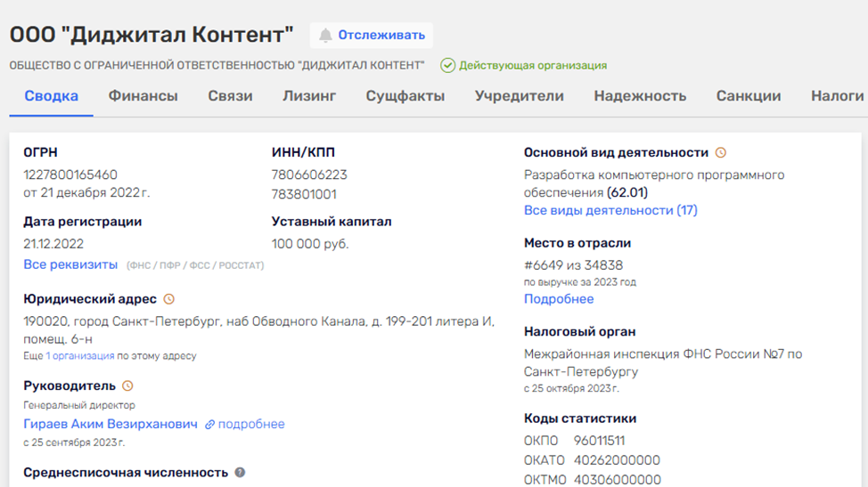868x487 pixels.
Task: Click clock icon beside Основной вид деятельности
Action: [x=720, y=152]
